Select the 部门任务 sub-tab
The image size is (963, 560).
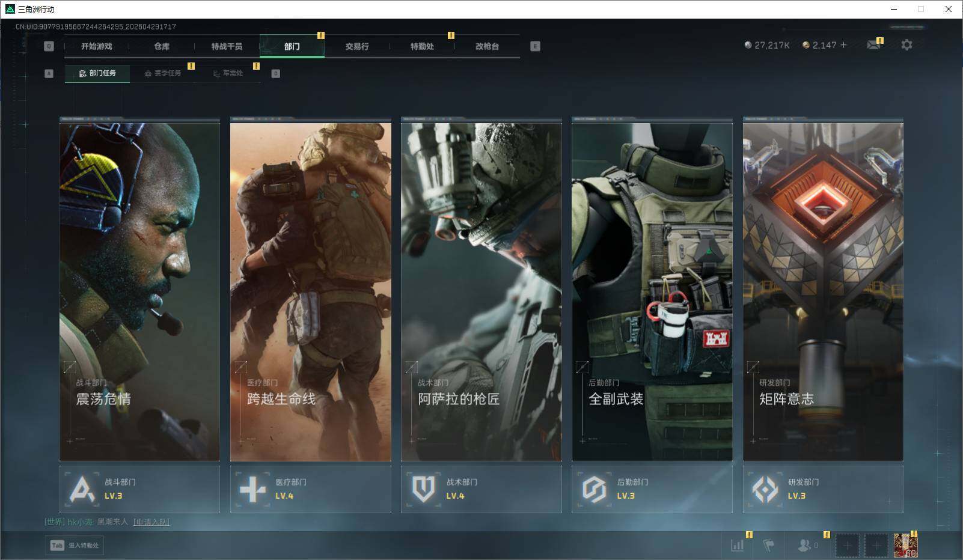point(97,73)
